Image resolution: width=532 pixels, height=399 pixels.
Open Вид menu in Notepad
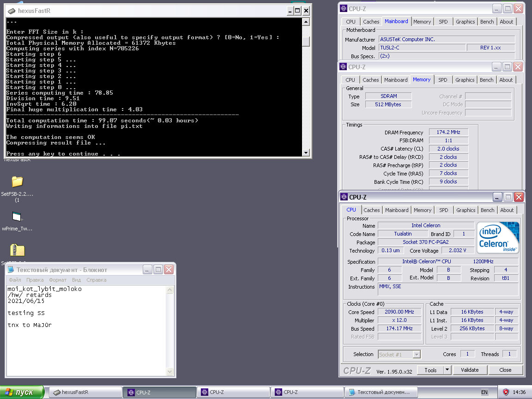tap(76, 280)
